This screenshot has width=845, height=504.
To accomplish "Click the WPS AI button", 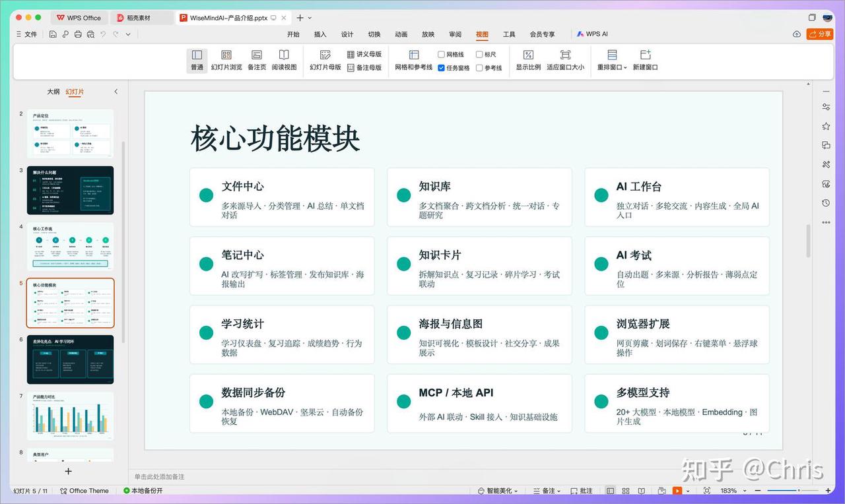I will pyautogui.click(x=592, y=34).
